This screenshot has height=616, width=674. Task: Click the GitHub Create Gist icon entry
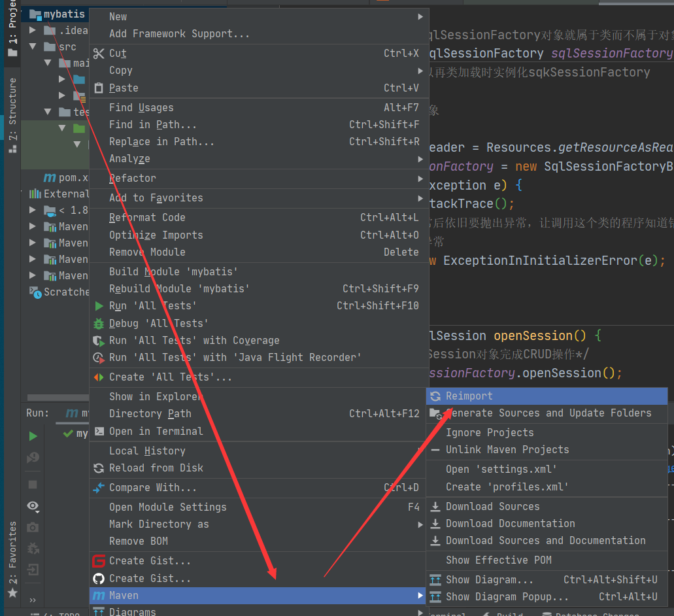point(150,578)
